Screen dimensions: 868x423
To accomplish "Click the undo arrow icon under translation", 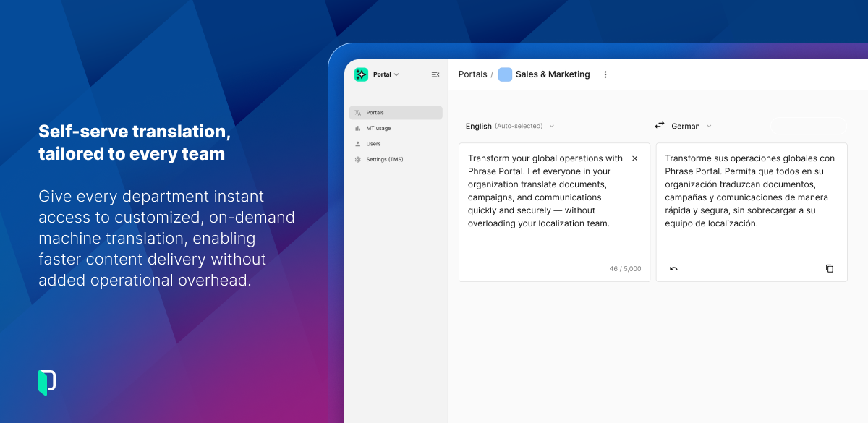I will click(673, 268).
